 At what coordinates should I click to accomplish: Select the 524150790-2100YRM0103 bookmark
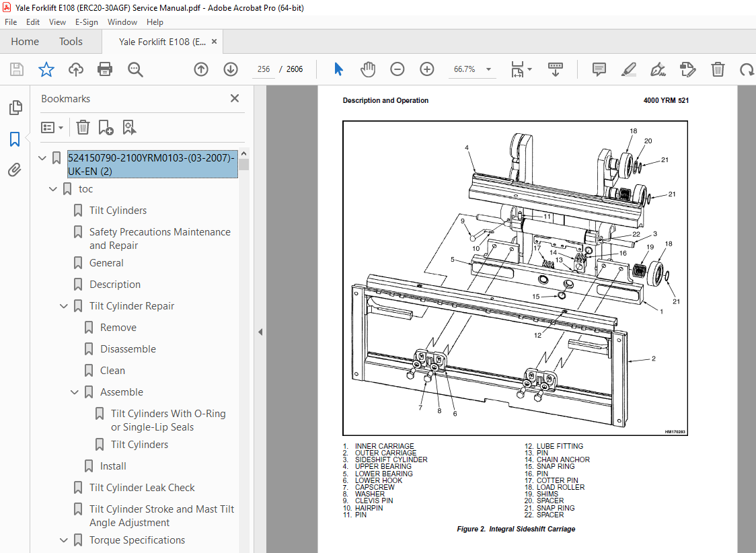pyautogui.click(x=153, y=164)
